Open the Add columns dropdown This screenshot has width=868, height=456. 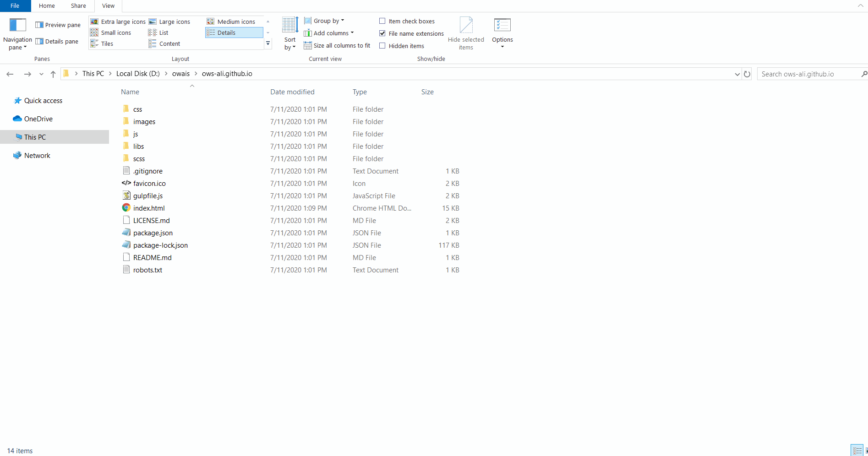pyautogui.click(x=329, y=33)
